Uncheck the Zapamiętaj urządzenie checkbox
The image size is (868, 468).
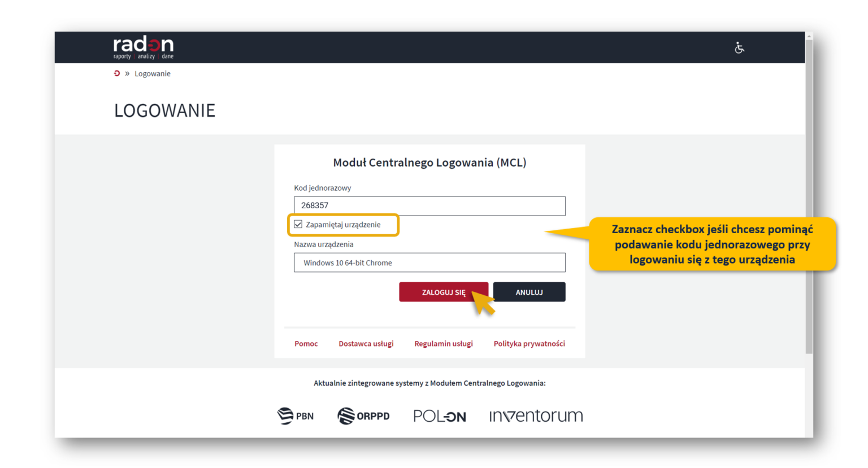click(298, 225)
